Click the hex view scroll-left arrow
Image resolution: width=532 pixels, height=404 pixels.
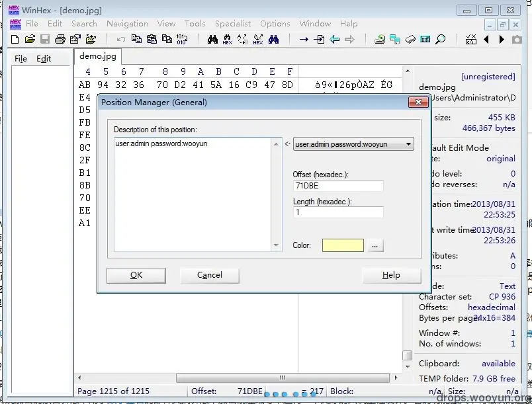(x=79, y=378)
